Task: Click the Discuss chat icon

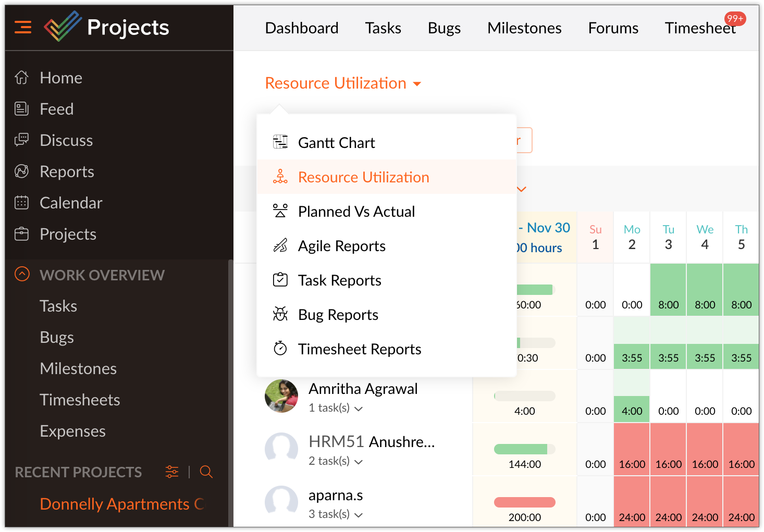Action: (x=21, y=140)
